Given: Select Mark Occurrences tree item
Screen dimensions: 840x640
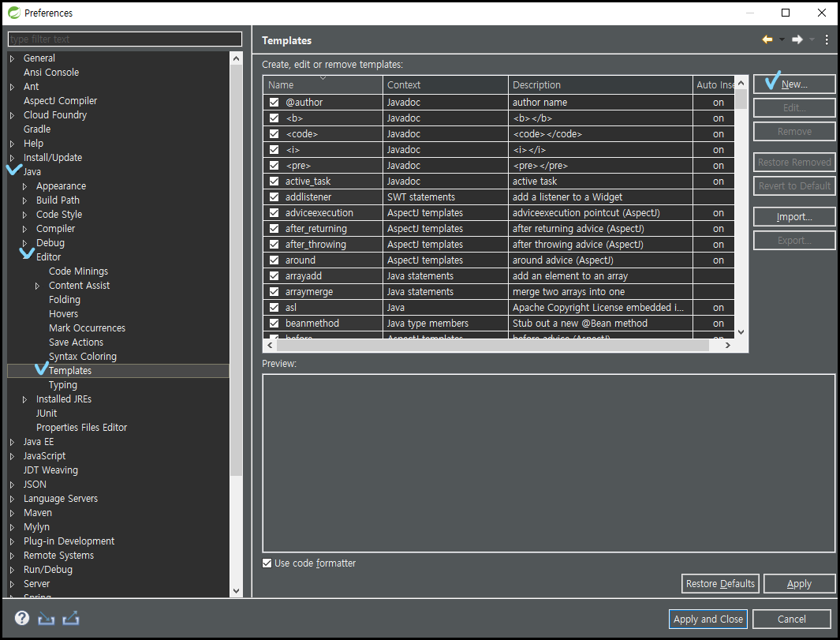Looking at the screenshot, I should (87, 328).
